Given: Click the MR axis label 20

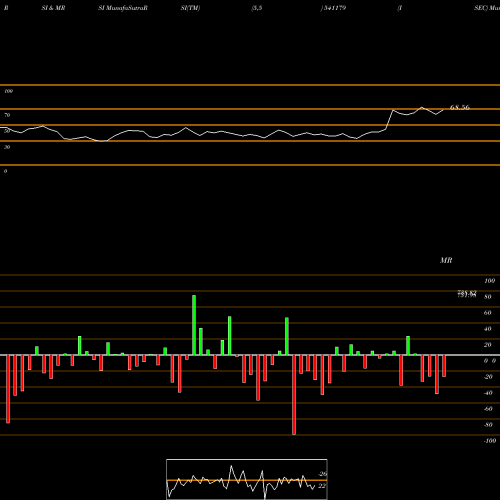Looking at the screenshot, I should 488,345.
